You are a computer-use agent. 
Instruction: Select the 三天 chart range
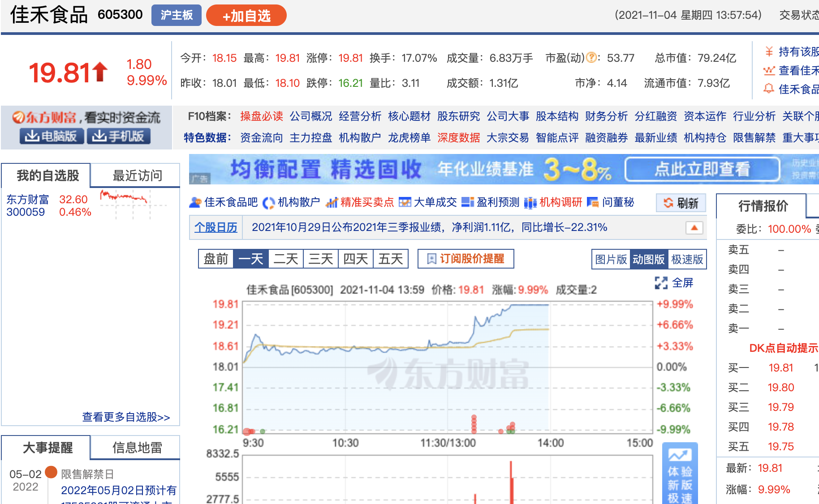321,259
